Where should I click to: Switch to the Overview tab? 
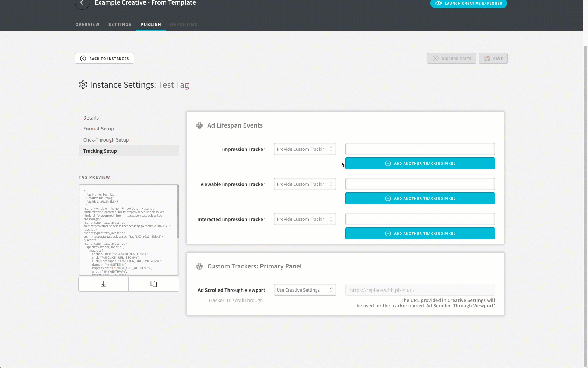click(x=87, y=25)
